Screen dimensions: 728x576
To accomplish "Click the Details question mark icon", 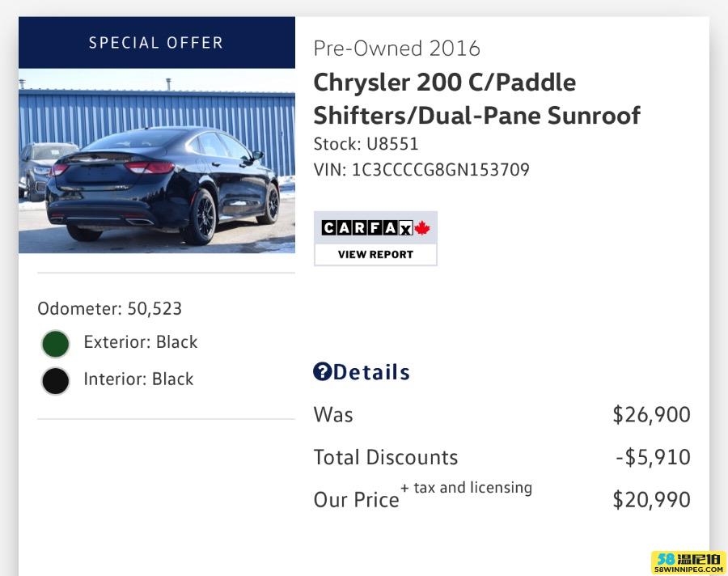I will click(322, 371).
